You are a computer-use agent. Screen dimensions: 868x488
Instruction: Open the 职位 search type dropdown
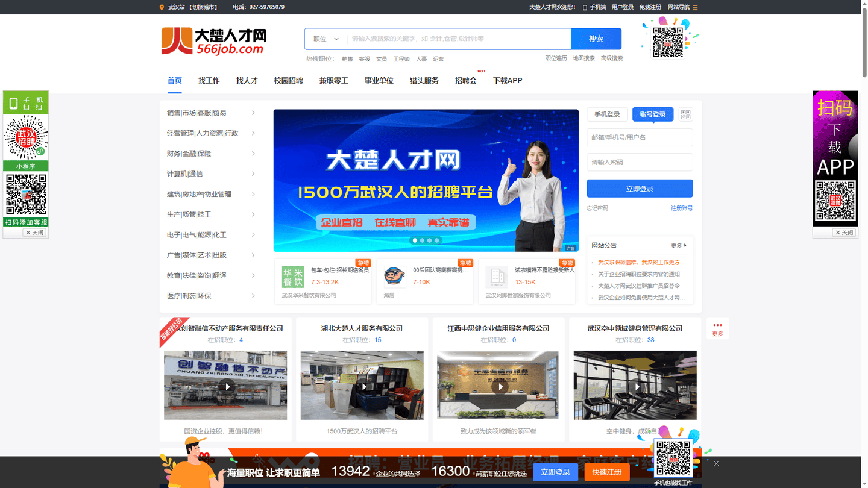pyautogui.click(x=326, y=39)
